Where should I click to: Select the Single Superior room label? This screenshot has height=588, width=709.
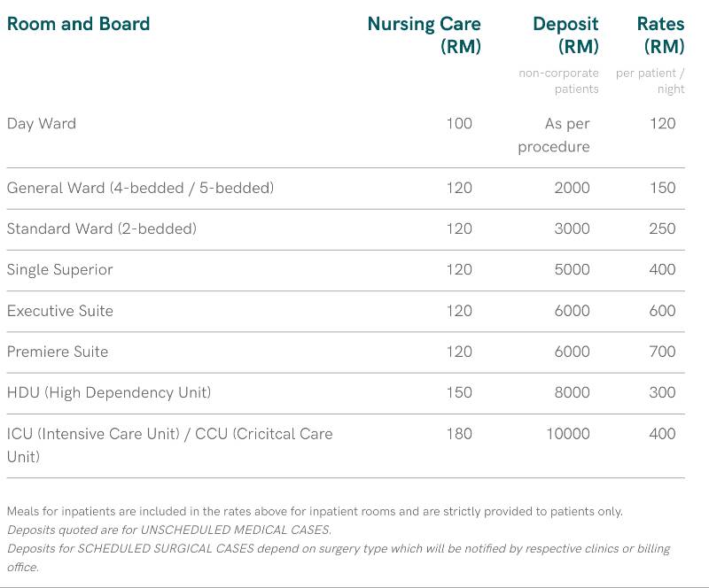point(59,269)
